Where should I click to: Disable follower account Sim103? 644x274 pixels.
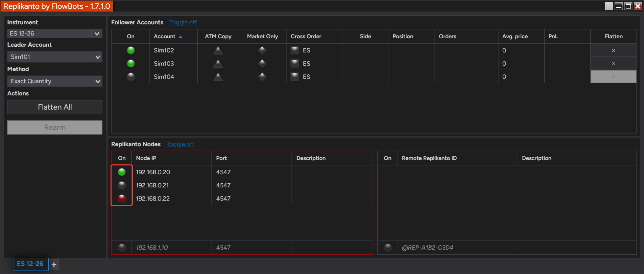tap(131, 64)
